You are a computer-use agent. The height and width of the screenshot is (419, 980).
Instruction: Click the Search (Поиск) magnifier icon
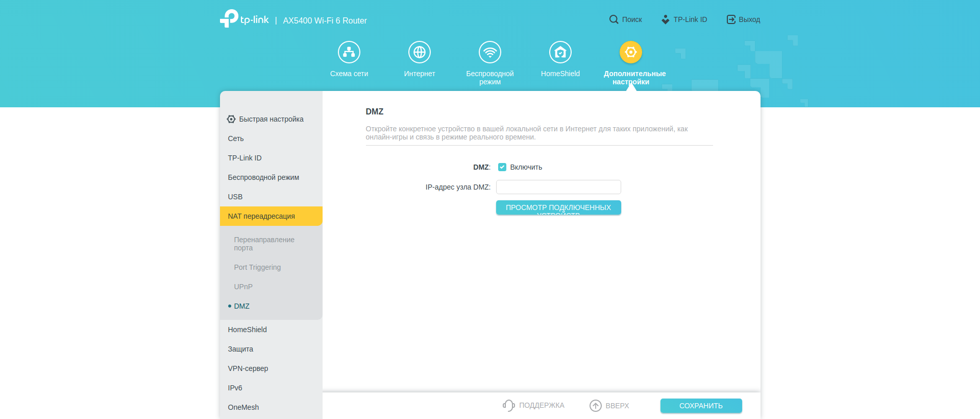[614, 19]
